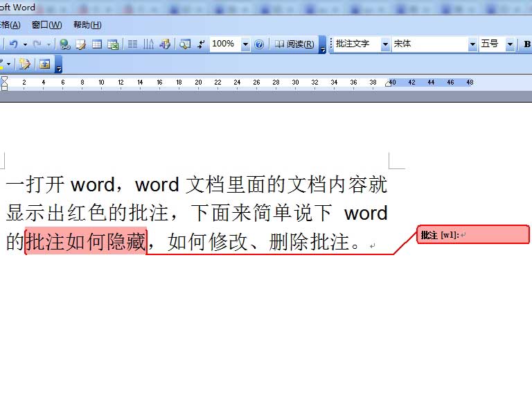
Task: Open the 五号 font size dropdown
Action: [510, 44]
